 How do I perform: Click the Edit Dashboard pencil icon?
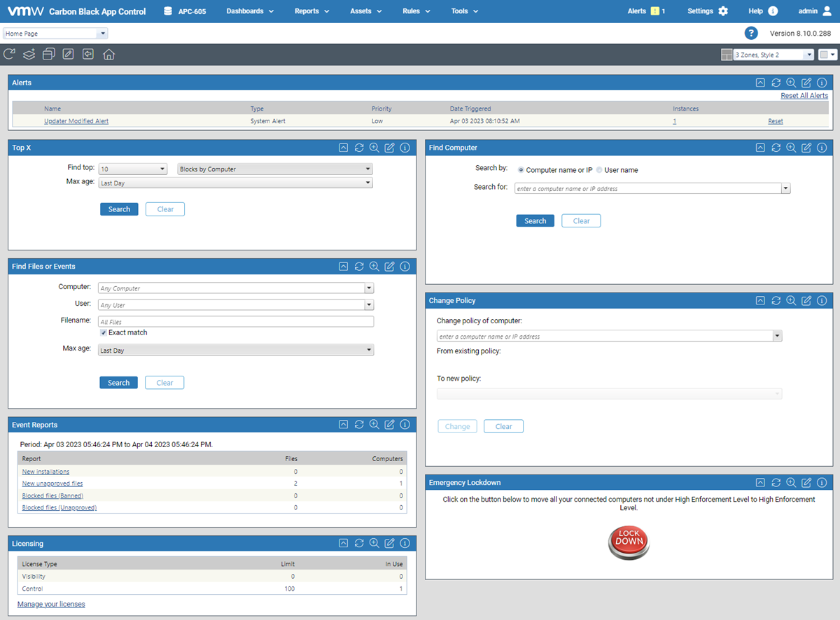68,53
